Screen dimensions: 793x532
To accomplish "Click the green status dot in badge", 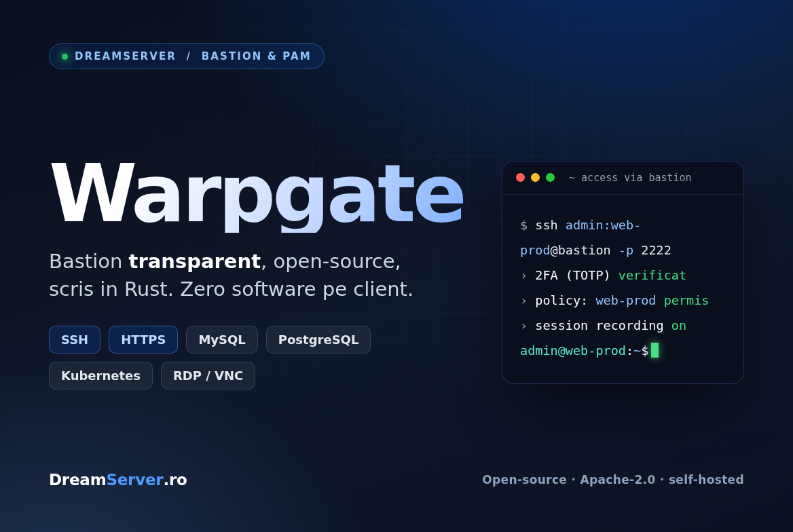I will coord(64,56).
